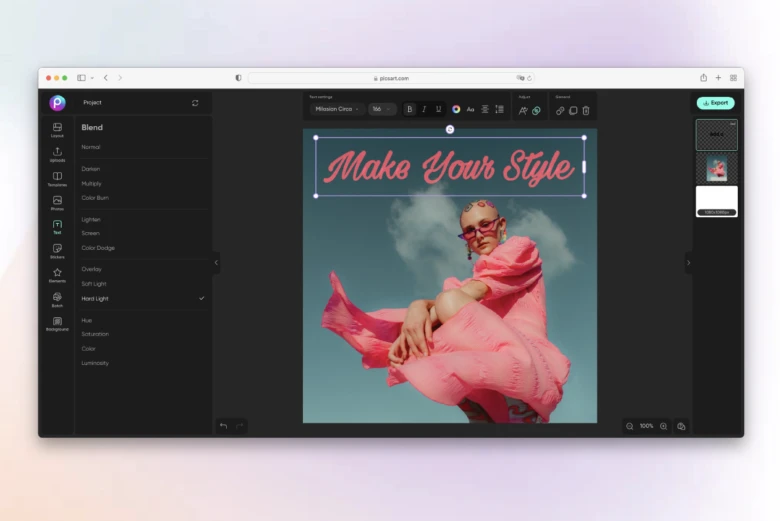Redo the last action
This screenshot has width=780, height=521.
click(239, 426)
